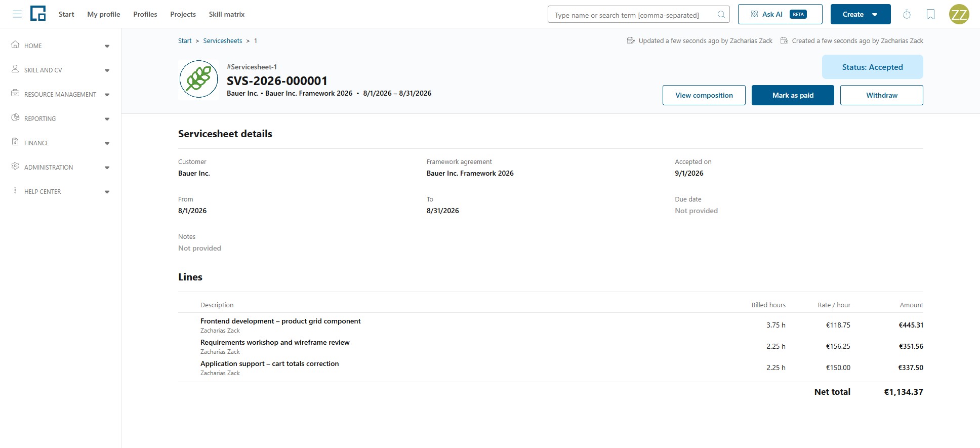Image resolution: width=980 pixels, height=448 pixels.
Task: Open Projects in top navigation
Action: point(183,14)
